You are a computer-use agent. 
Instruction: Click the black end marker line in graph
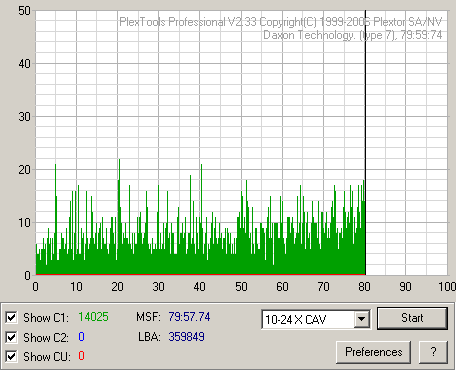coord(365,143)
